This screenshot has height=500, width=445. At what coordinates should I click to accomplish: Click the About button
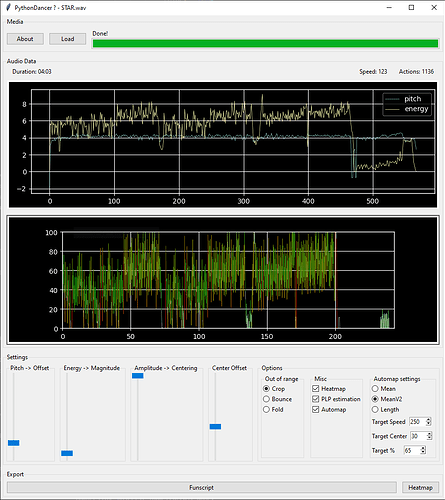pos(25,39)
